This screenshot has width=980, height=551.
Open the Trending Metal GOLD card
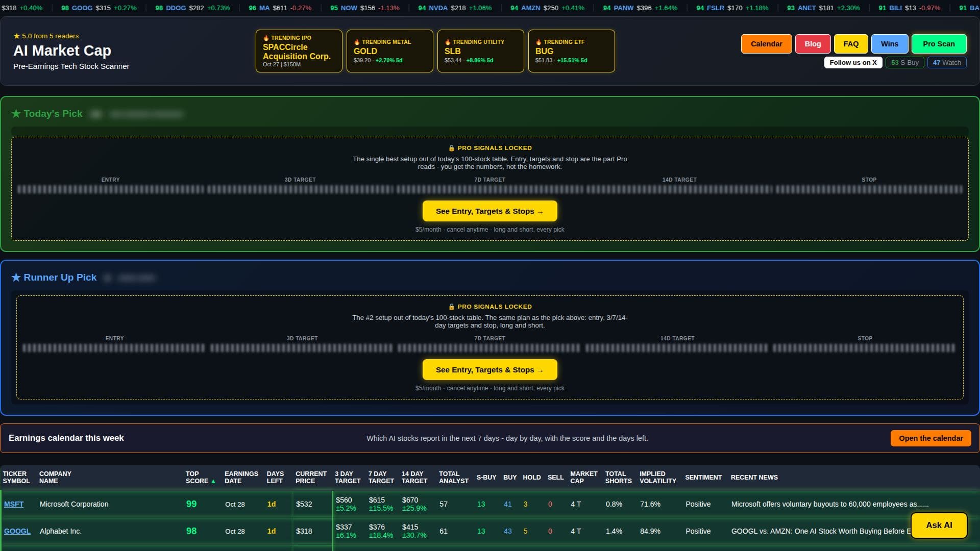click(x=389, y=51)
